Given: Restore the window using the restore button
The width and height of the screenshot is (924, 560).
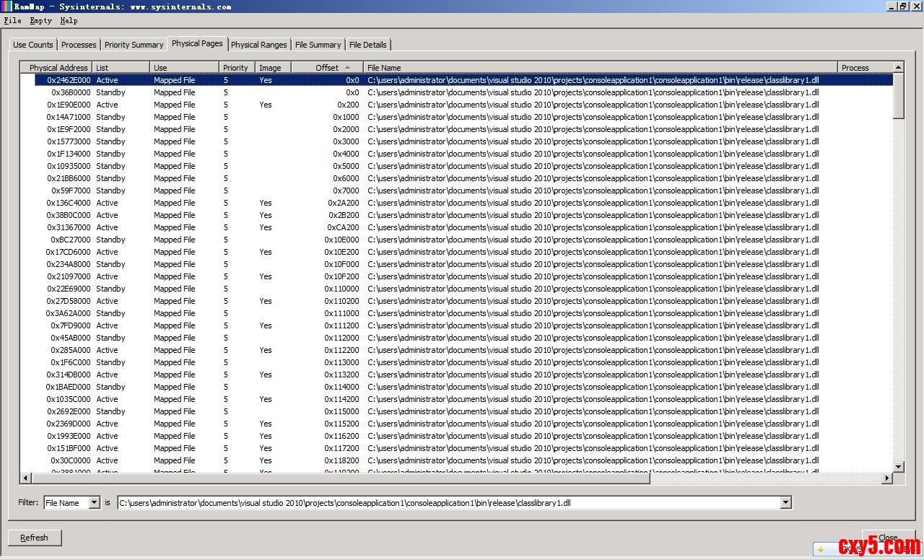Looking at the screenshot, I should click(x=903, y=6).
